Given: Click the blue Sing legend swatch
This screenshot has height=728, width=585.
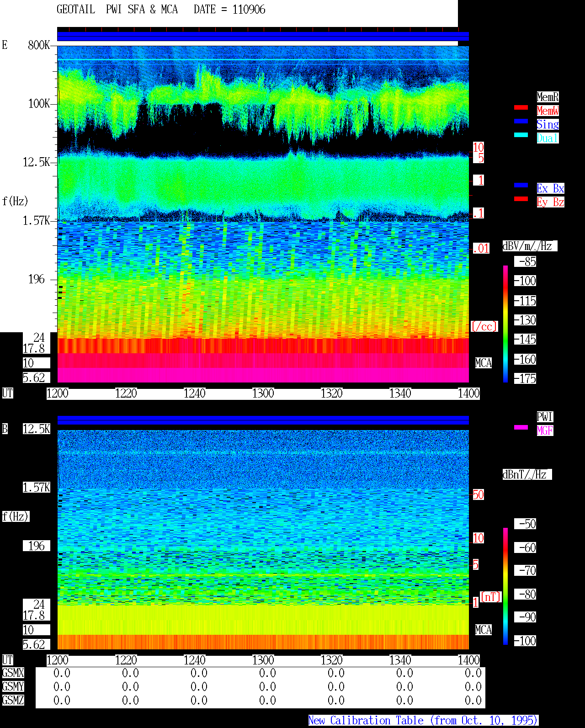Looking at the screenshot, I should (x=521, y=122).
